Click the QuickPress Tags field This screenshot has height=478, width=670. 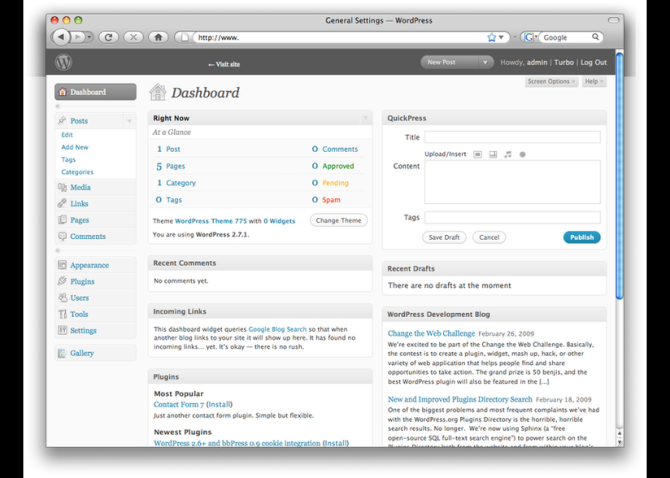click(x=512, y=217)
